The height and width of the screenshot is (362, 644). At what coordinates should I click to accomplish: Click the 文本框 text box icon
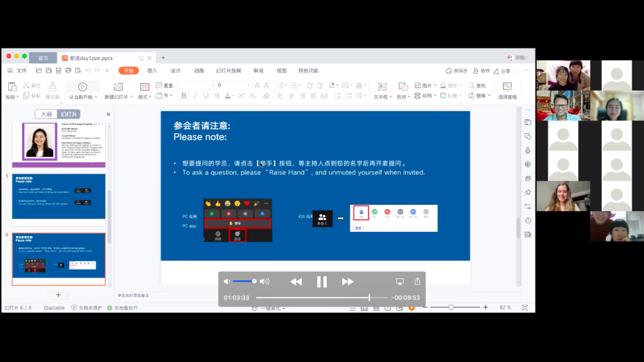(x=382, y=87)
